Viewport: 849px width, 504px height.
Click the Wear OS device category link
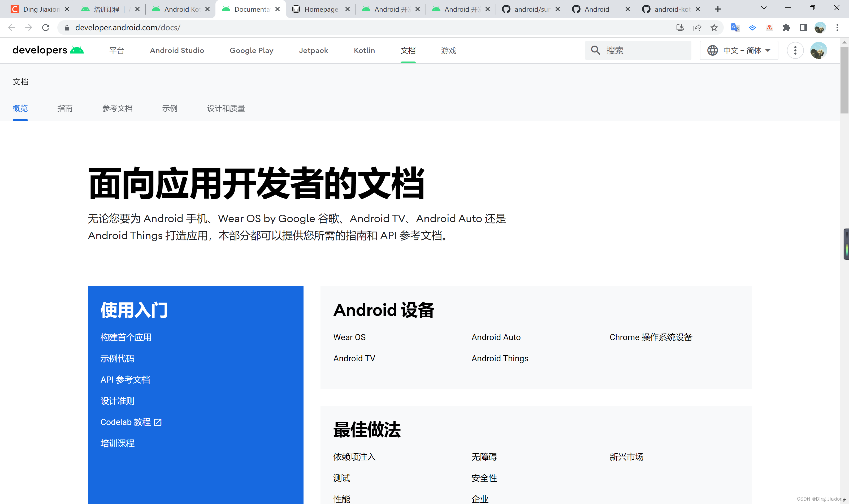pos(349,337)
